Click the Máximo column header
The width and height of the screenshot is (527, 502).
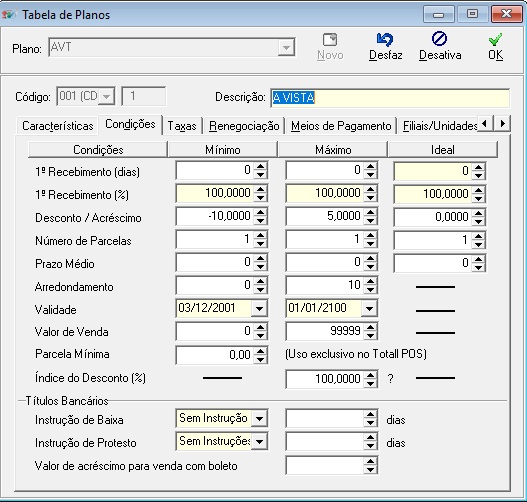point(333,150)
